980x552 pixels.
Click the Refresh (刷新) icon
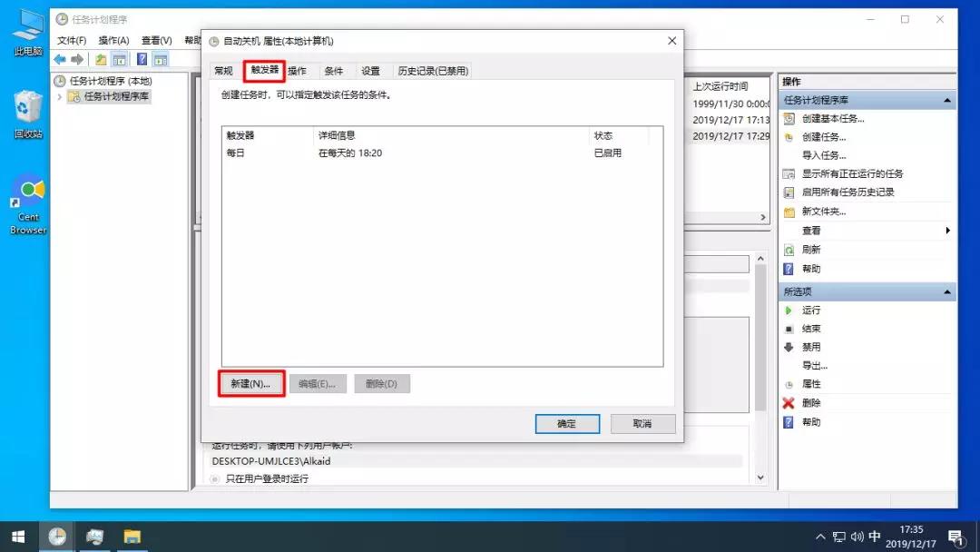(x=810, y=249)
